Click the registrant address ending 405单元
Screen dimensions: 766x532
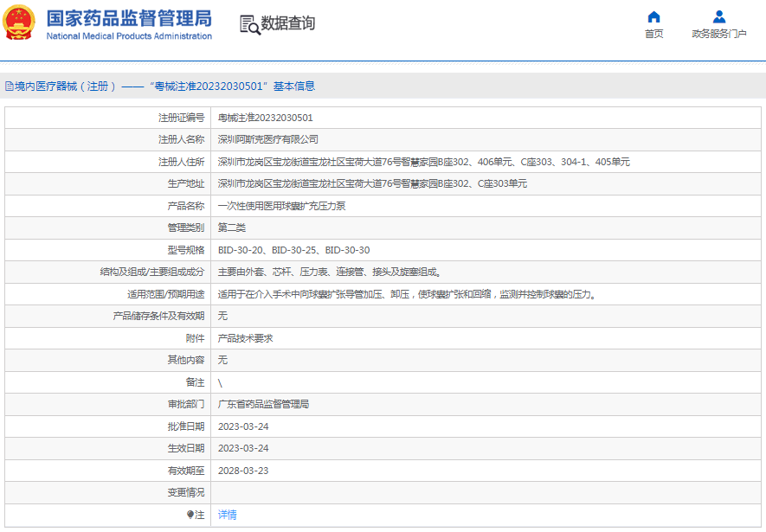pyautogui.click(x=423, y=162)
